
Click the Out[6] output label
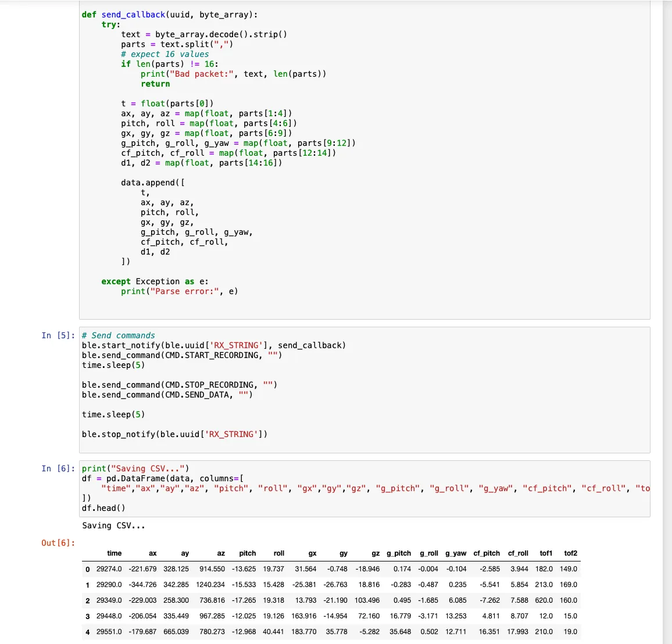56,543
